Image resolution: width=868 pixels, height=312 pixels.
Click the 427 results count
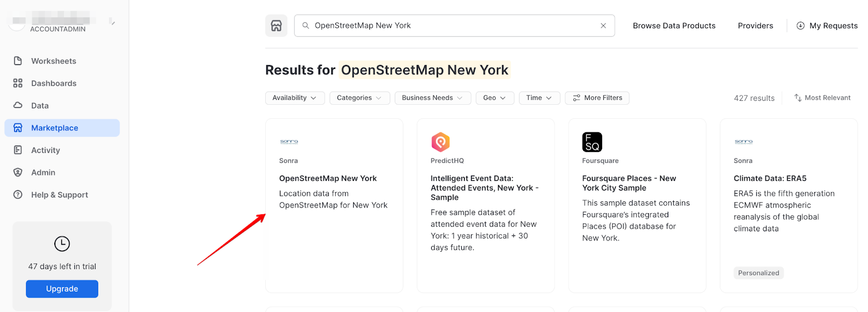click(x=754, y=98)
